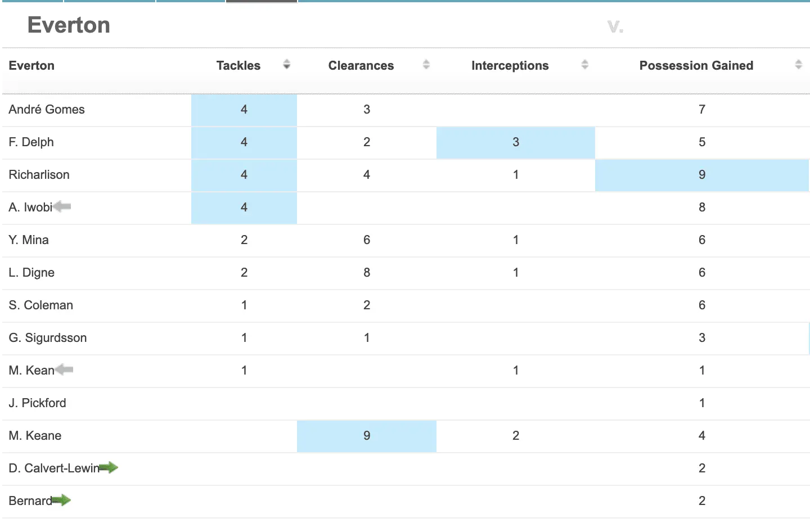Select player name Y. Mina
The image size is (810, 532).
[29, 240]
